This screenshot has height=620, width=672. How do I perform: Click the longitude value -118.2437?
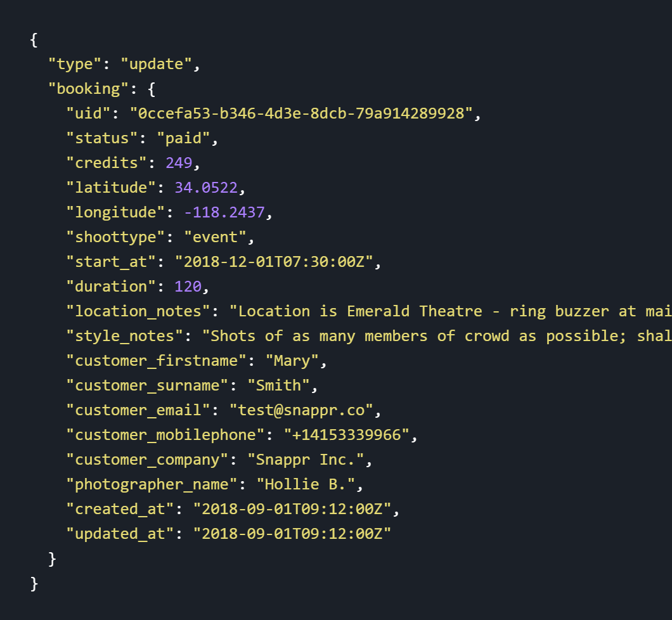coord(224,212)
